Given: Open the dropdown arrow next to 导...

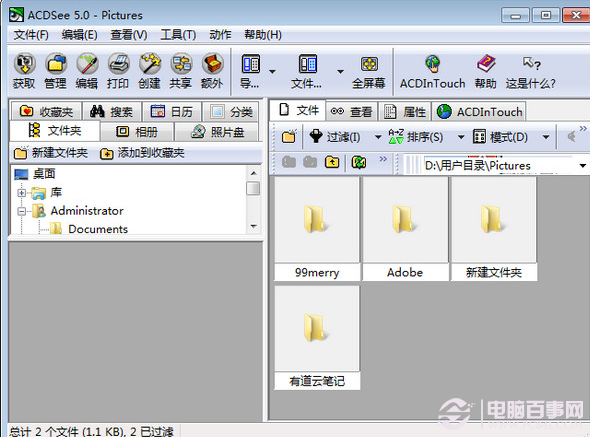Looking at the screenshot, I should point(272,71).
